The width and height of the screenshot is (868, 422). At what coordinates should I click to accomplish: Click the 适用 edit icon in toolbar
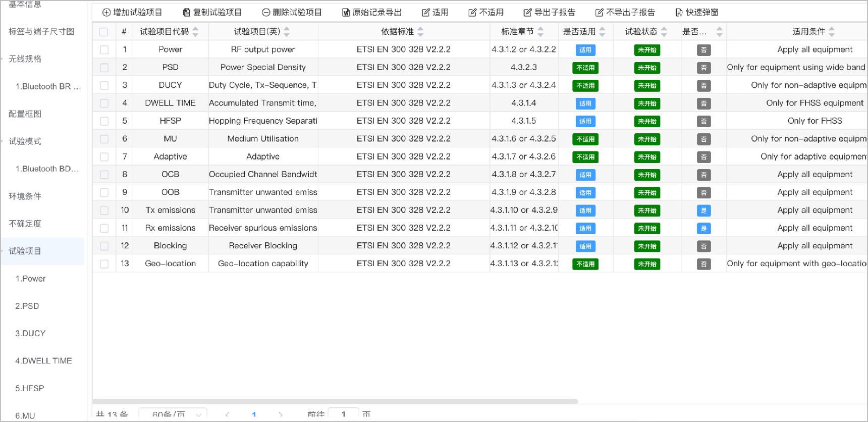[425, 12]
